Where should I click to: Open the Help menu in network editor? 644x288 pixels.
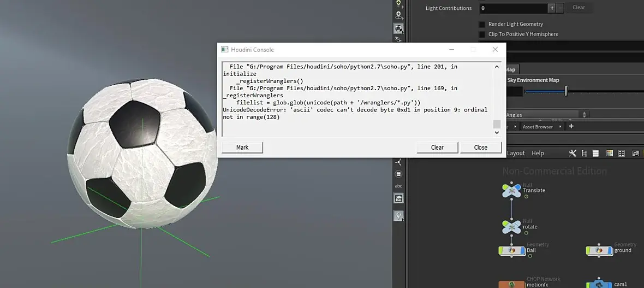[538, 153]
